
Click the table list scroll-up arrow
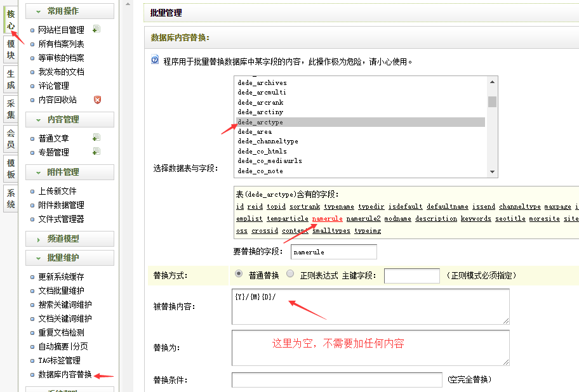492,82
